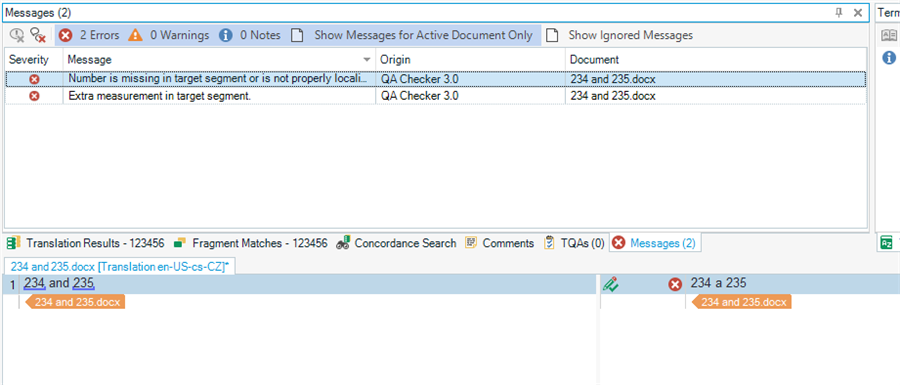This screenshot has width=900, height=385.
Task: Click the Term Recognition book icon
Action: coord(889,36)
